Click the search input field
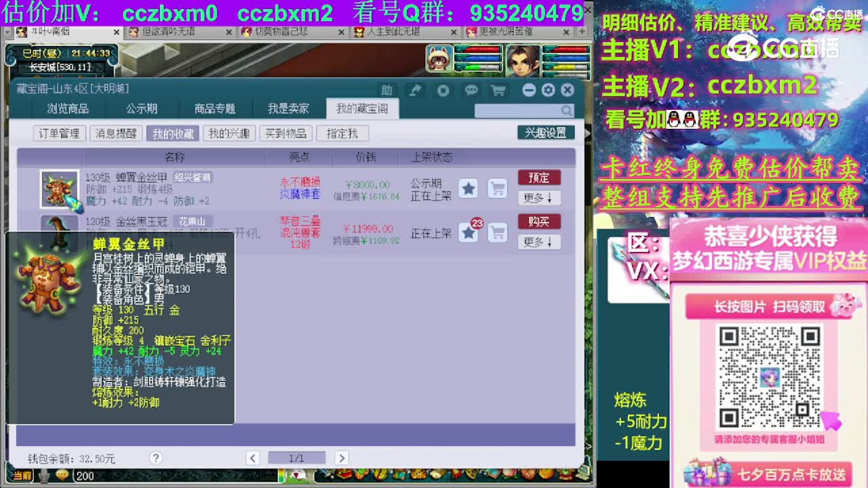The image size is (868, 488). coord(518,110)
